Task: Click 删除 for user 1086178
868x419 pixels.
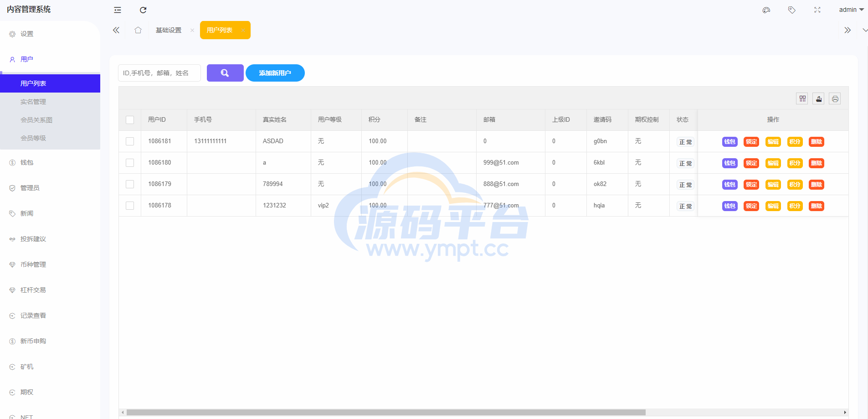Action: [817, 206]
